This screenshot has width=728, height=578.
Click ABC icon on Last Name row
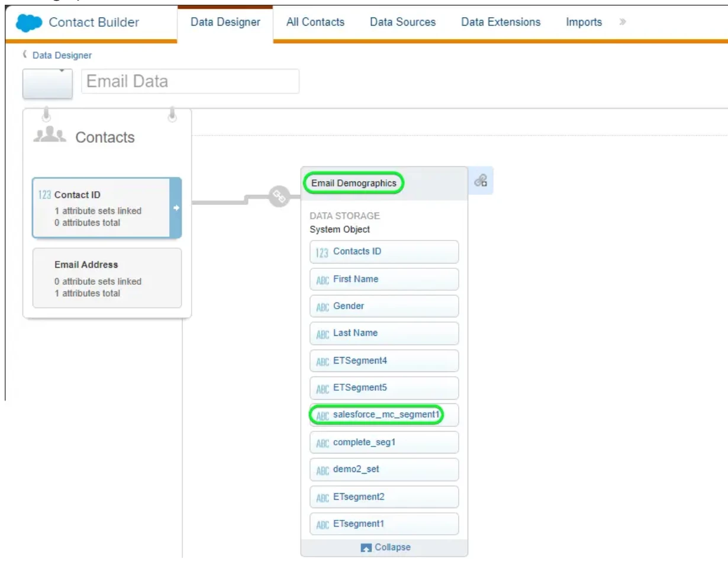tap(323, 335)
